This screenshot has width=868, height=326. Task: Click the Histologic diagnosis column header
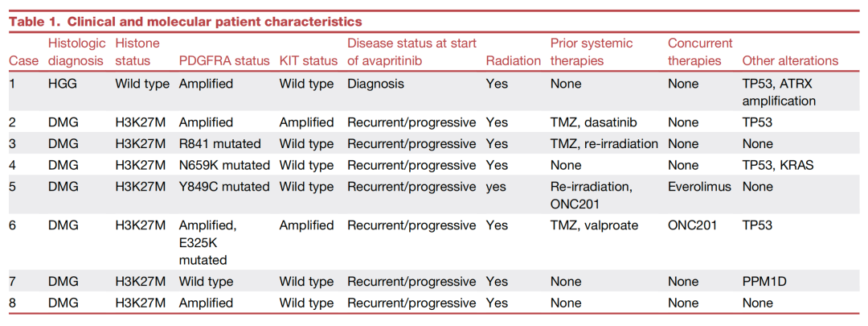[76, 52]
